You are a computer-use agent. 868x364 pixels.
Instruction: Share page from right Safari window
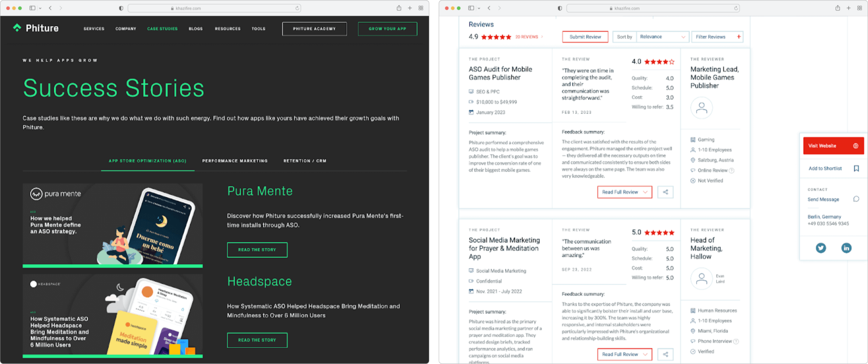coord(837,8)
